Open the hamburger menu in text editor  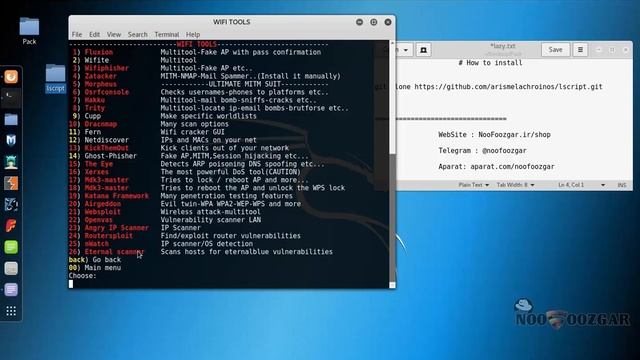coord(580,50)
